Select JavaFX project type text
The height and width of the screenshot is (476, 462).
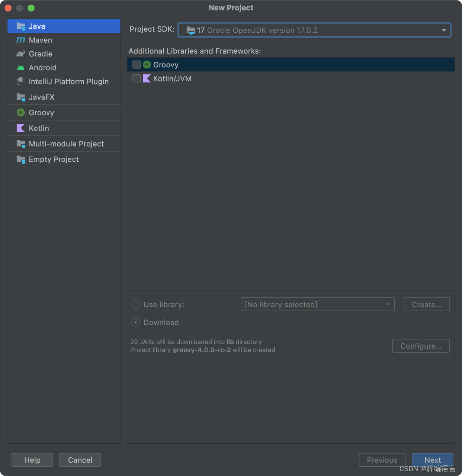pyautogui.click(x=42, y=97)
